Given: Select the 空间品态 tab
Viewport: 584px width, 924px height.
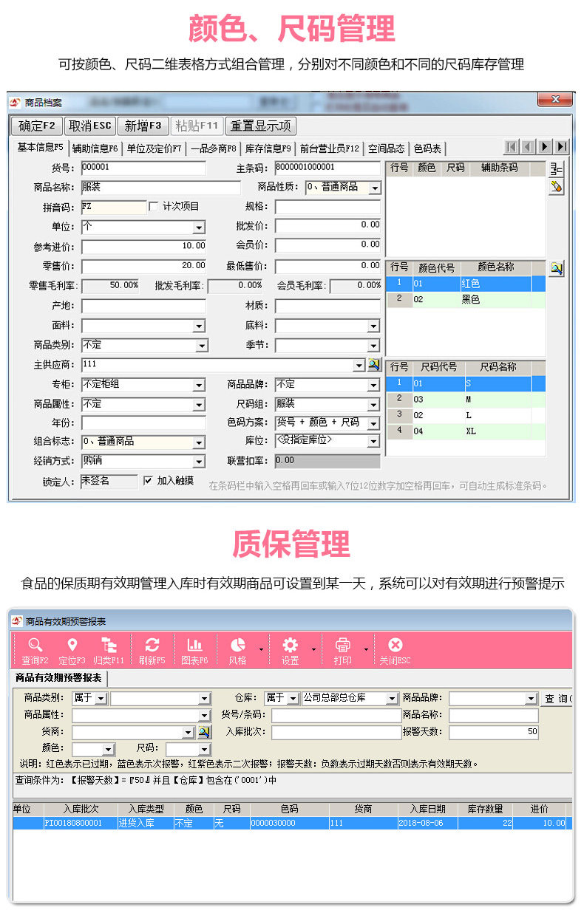Looking at the screenshot, I should [387, 148].
